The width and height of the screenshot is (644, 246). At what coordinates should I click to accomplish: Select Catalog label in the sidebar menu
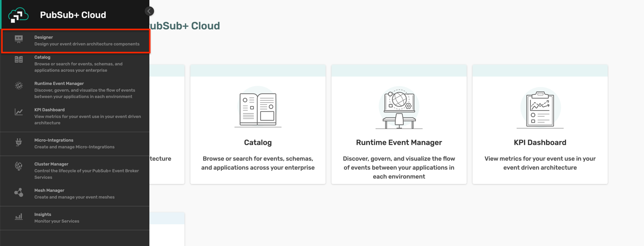click(42, 57)
